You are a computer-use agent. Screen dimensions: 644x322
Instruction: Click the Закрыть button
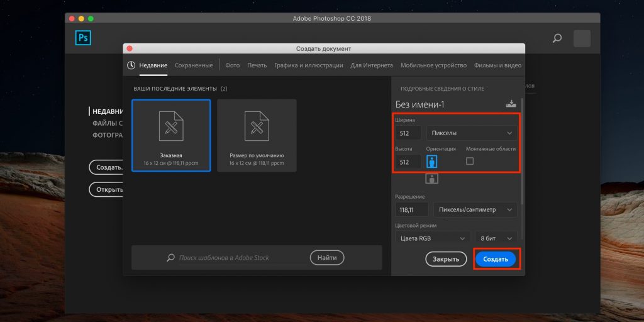[447, 259]
